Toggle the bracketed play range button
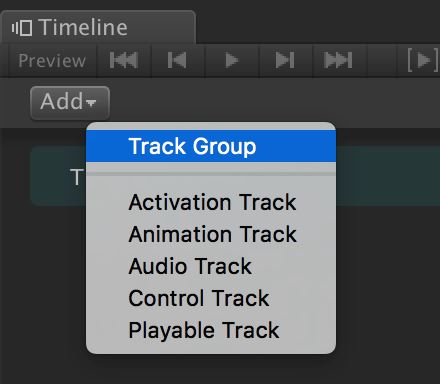This screenshot has height=384, width=440. pyautogui.click(x=423, y=61)
